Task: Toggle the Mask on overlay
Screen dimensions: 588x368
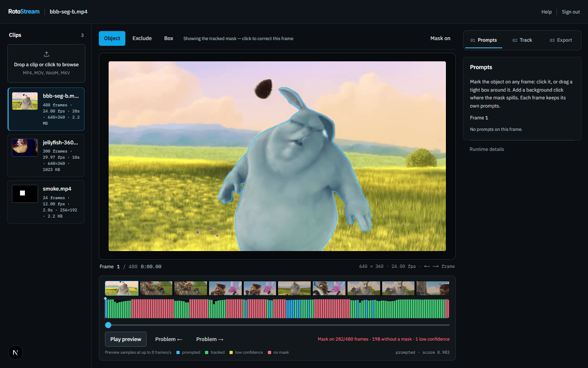Action: [x=440, y=38]
